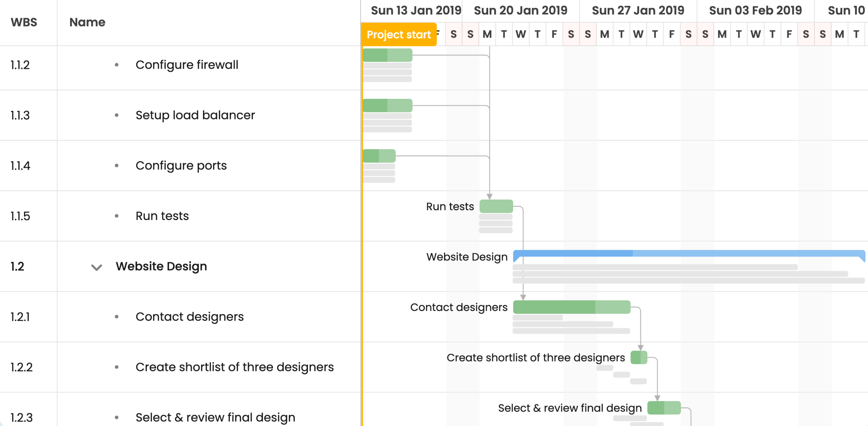Select the Sun 20 Jan 2019 week header
Viewport: 868px width, 426px height.
coord(520,11)
